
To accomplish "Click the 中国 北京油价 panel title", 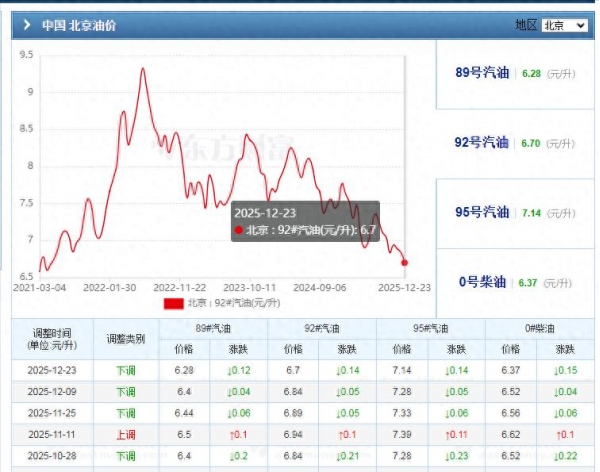I will click(78, 25).
